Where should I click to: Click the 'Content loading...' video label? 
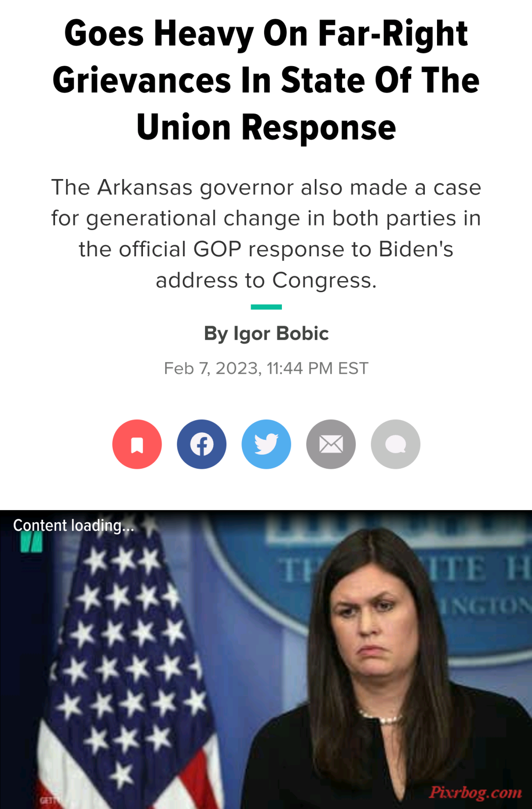(x=74, y=525)
